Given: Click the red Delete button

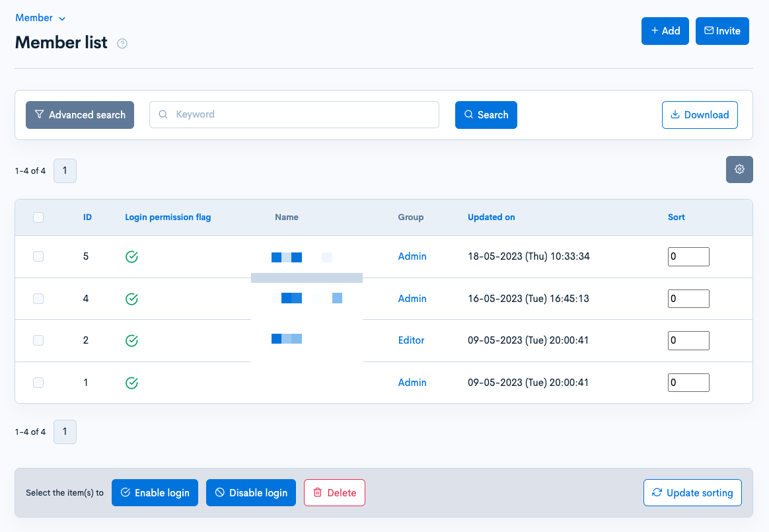Looking at the screenshot, I should tap(334, 493).
